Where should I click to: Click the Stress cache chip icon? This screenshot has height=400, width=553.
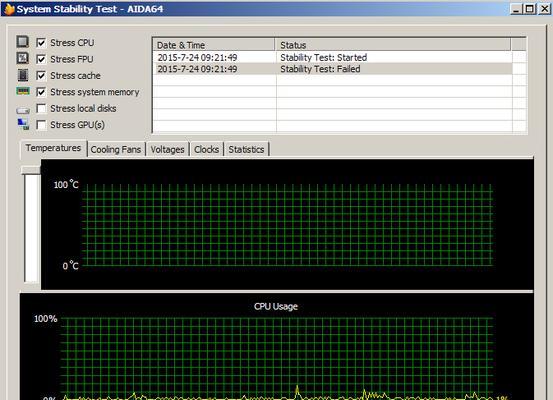click(x=23, y=75)
